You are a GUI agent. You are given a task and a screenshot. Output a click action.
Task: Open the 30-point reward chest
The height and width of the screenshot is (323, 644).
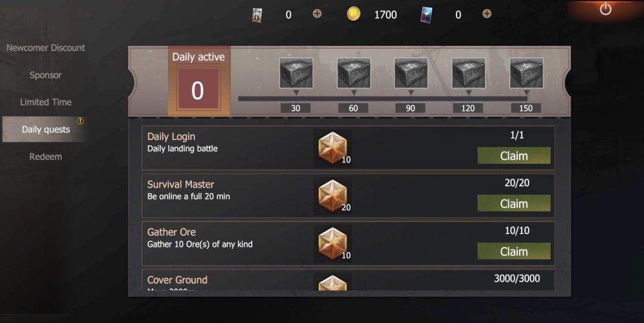296,73
